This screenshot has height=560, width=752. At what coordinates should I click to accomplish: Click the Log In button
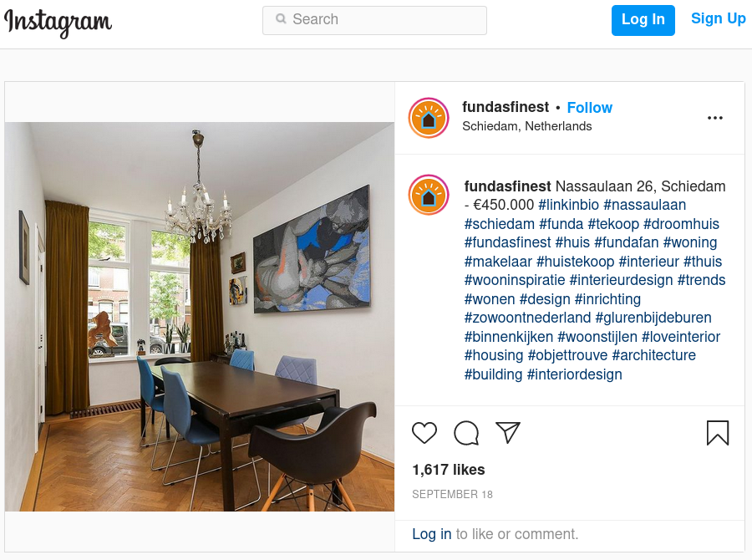pos(643,20)
